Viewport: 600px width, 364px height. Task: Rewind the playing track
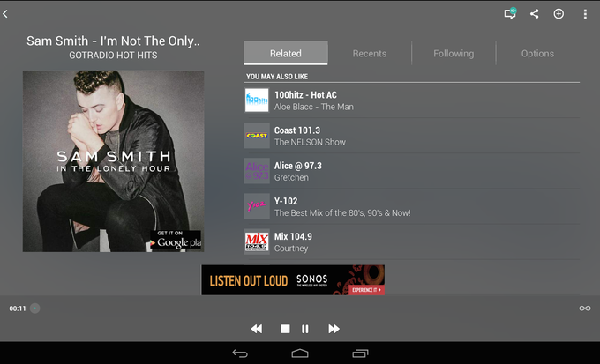click(x=257, y=329)
